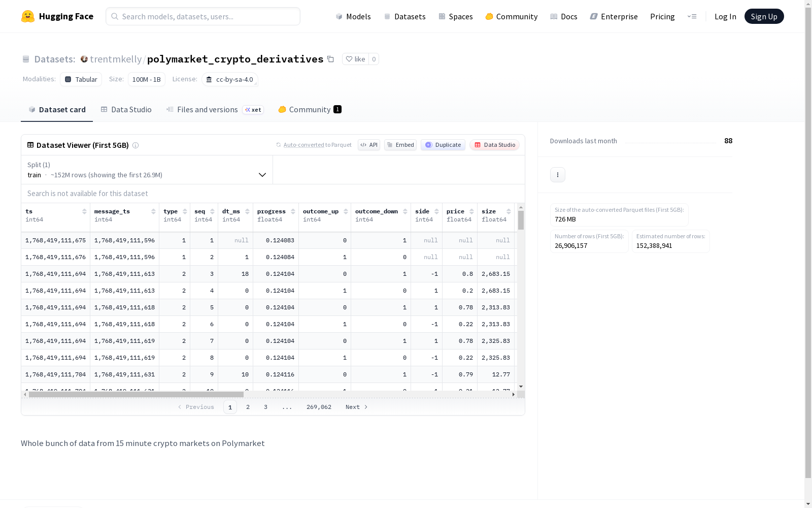The width and height of the screenshot is (812, 508).
Task: Sort the outcome_up column
Action: 346,211
